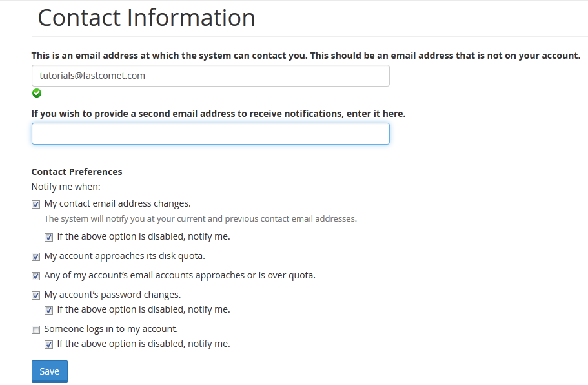Click the 'Notify me when:' text
Viewport: 588px width, 385px height.
66,187
